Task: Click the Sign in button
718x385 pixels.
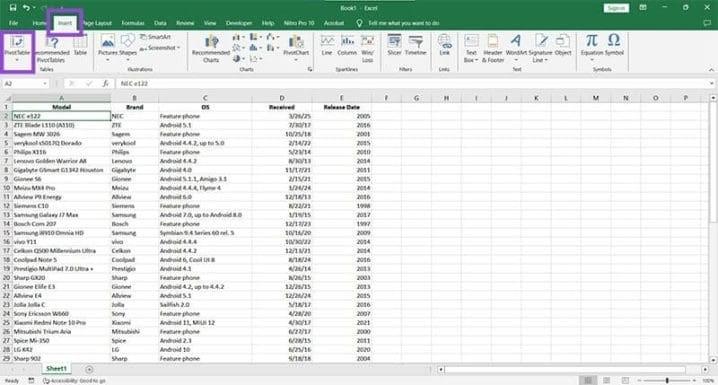Action: [616, 8]
